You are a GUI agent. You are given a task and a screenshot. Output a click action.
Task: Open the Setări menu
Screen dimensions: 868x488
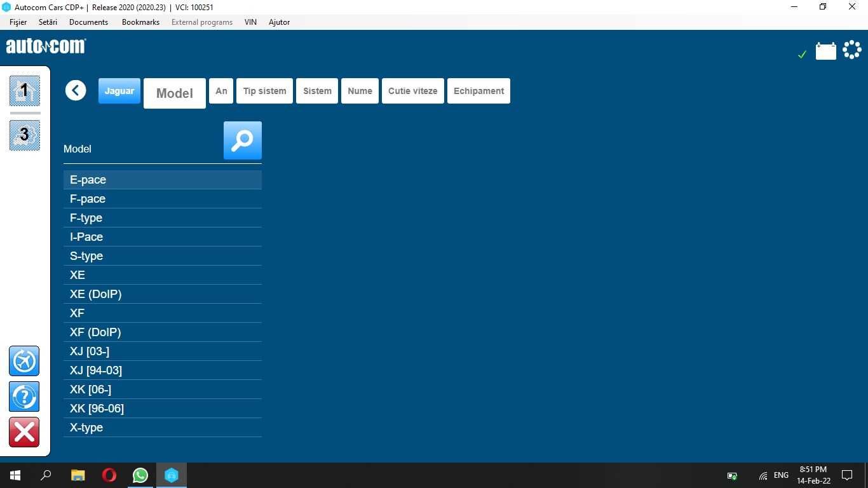coord(48,22)
